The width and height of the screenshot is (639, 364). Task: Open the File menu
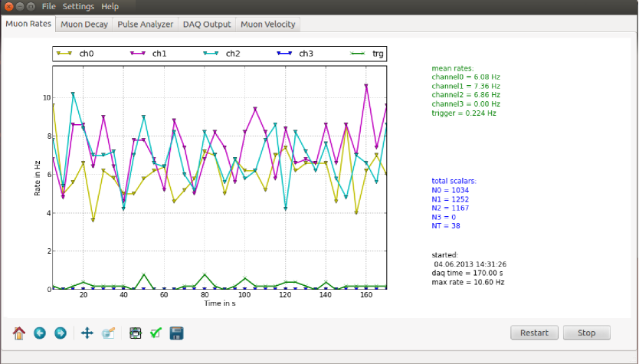pyautogui.click(x=48, y=7)
